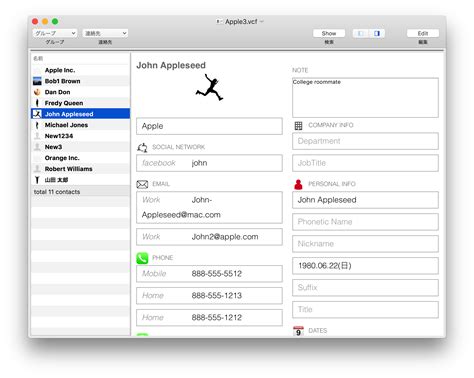Toggle the right detail pane view
Screen dimensions: 474x378
(377, 33)
